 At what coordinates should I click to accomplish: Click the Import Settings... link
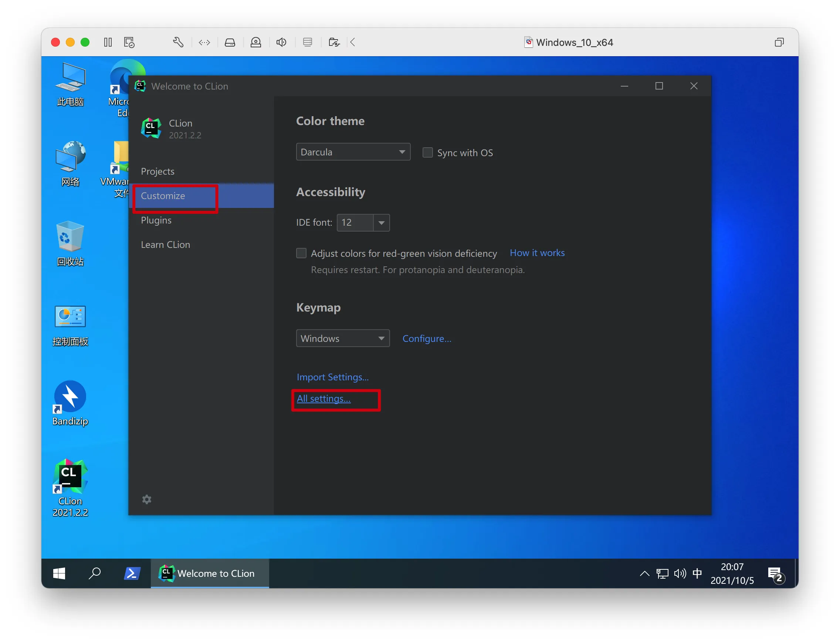click(x=333, y=377)
